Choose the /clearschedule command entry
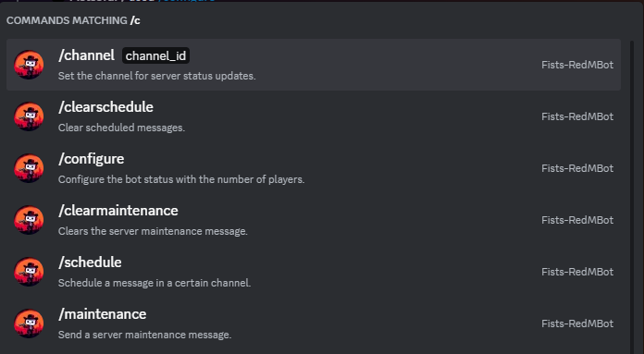This screenshot has height=354, width=644. click(314, 116)
